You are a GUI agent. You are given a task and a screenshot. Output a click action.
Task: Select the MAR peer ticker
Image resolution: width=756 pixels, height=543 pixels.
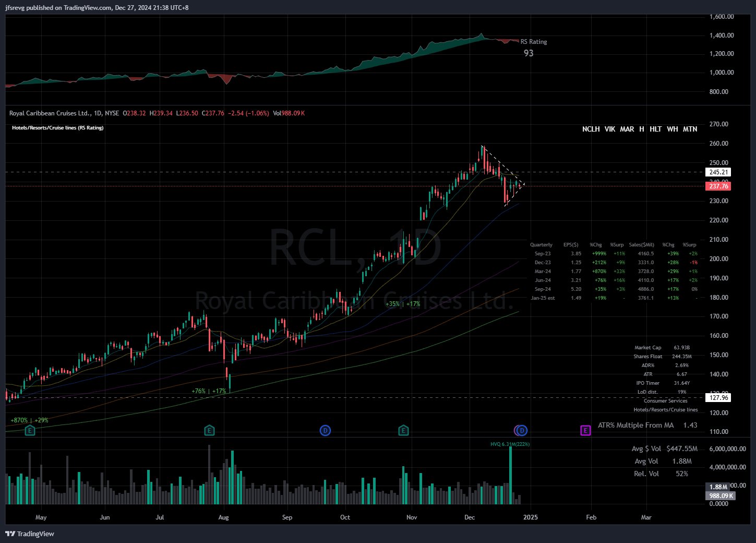(x=627, y=129)
